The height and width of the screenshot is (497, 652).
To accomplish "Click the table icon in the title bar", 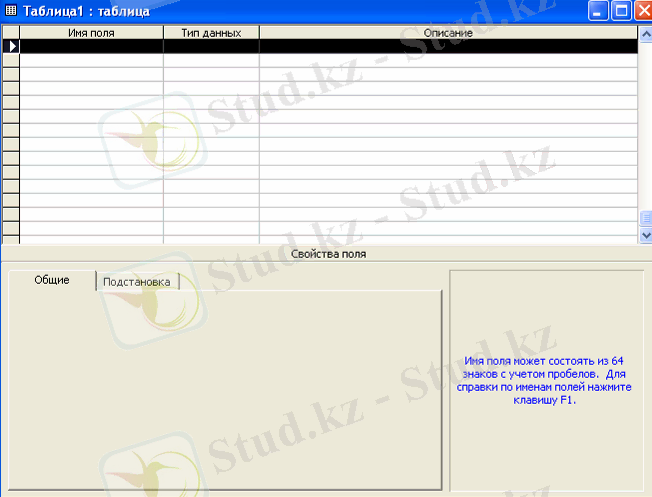I will coord(10,12).
